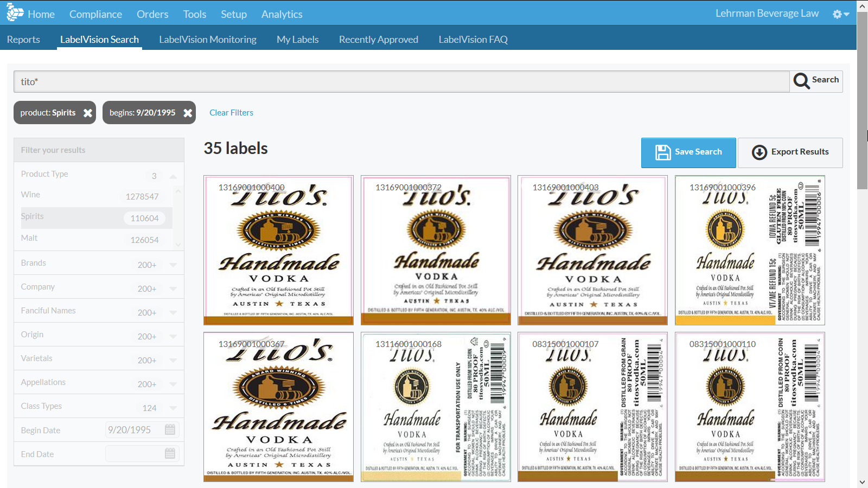
Task: Open the My Labels tab
Action: 298,39
